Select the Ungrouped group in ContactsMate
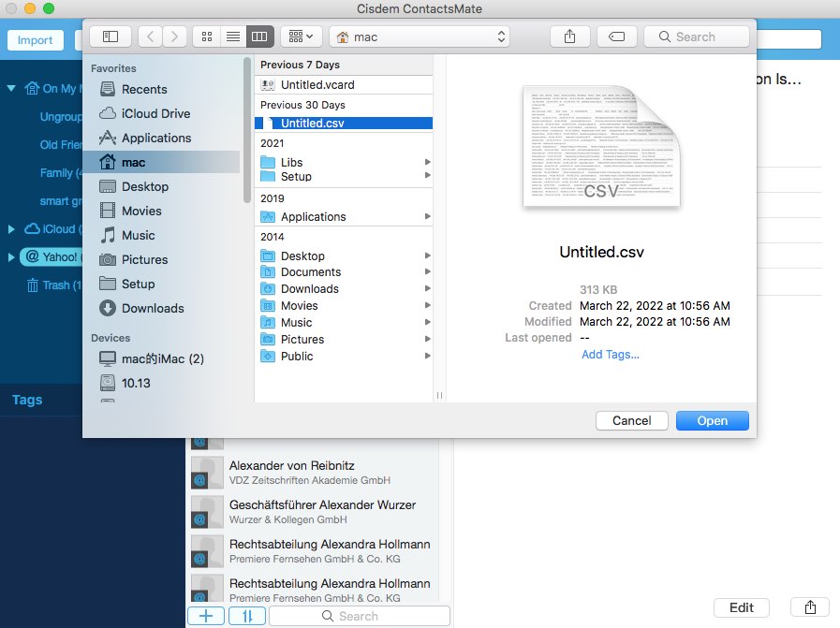 [x=61, y=116]
